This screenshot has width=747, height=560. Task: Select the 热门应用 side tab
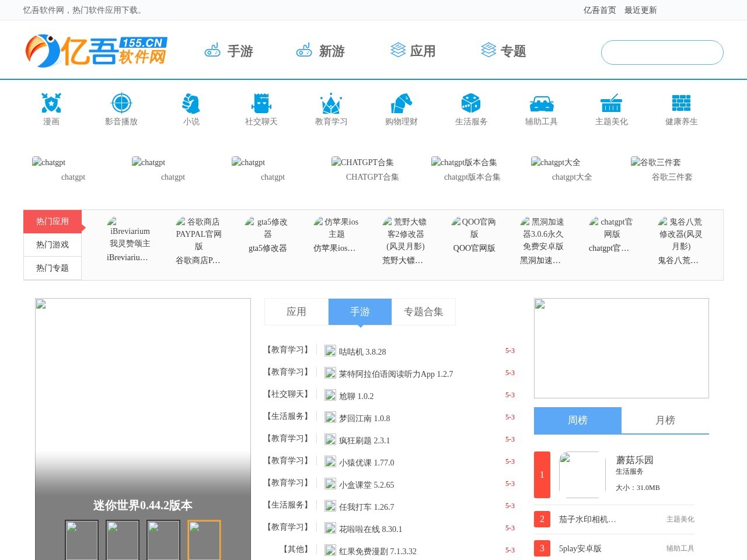(x=53, y=222)
